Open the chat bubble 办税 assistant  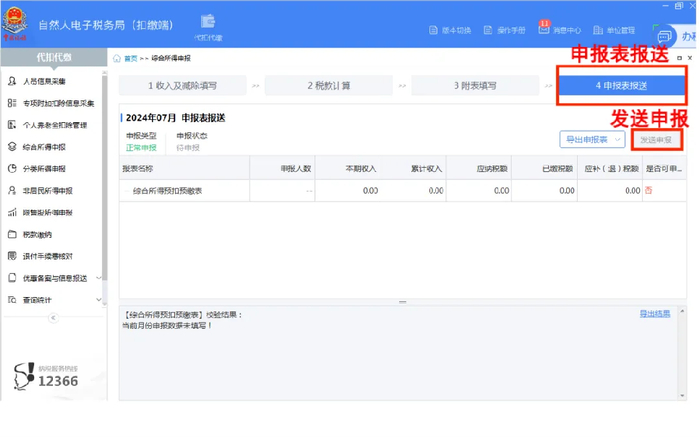click(x=663, y=37)
